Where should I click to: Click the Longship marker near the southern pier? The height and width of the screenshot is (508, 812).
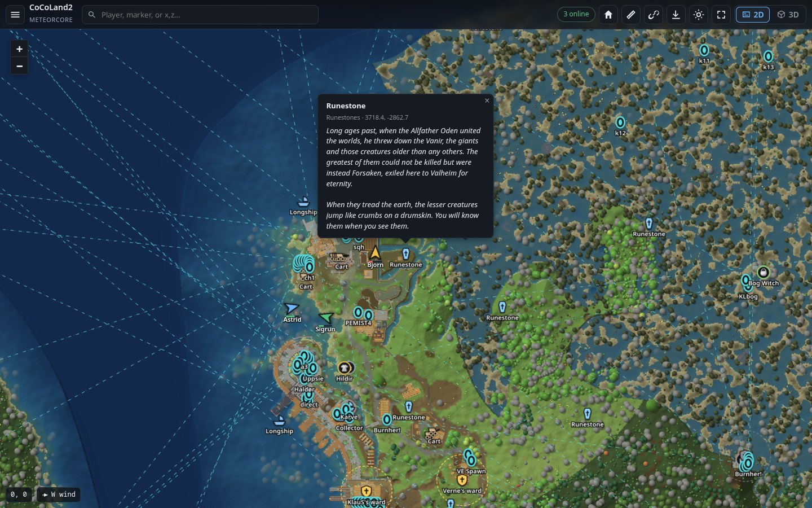pyautogui.click(x=279, y=421)
